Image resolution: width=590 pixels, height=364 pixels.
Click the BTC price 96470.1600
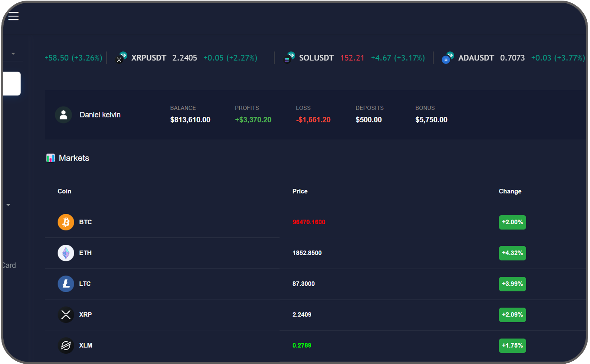click(309, 222)
